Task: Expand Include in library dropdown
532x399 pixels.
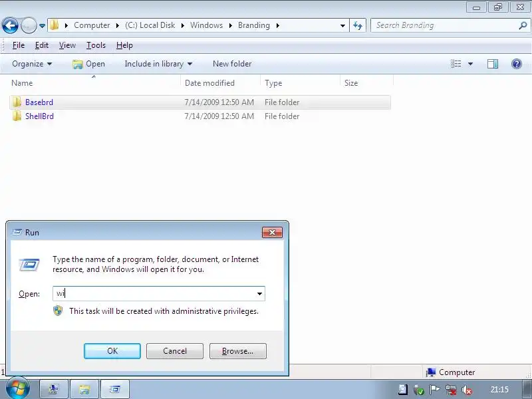Action: click(158, 64)
